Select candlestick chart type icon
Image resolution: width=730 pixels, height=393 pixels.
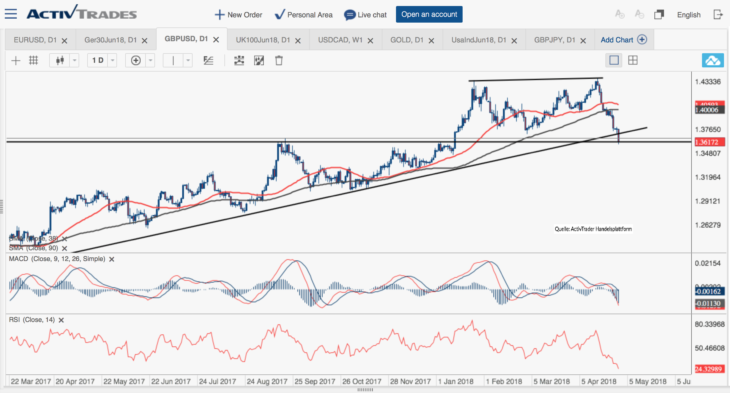(60, 61)
